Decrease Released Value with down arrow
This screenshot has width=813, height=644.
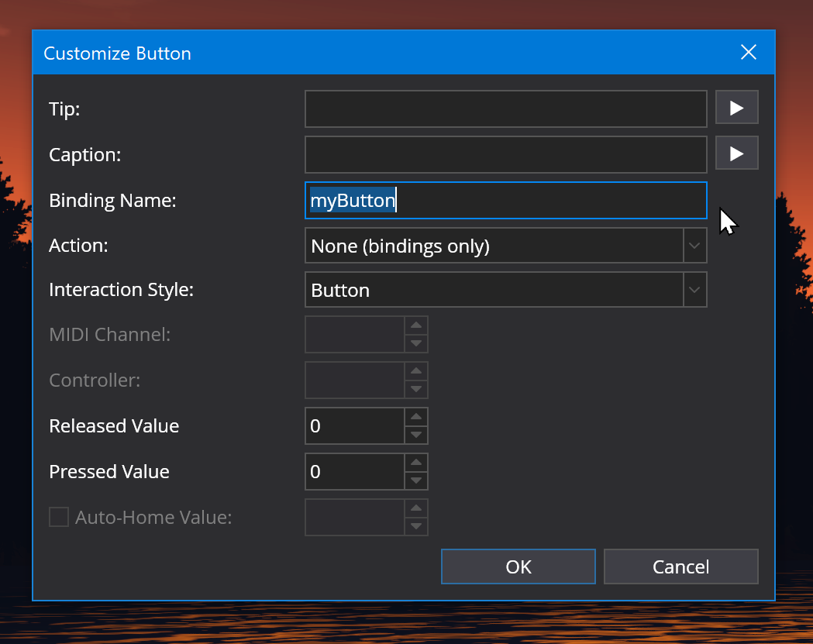416,435
